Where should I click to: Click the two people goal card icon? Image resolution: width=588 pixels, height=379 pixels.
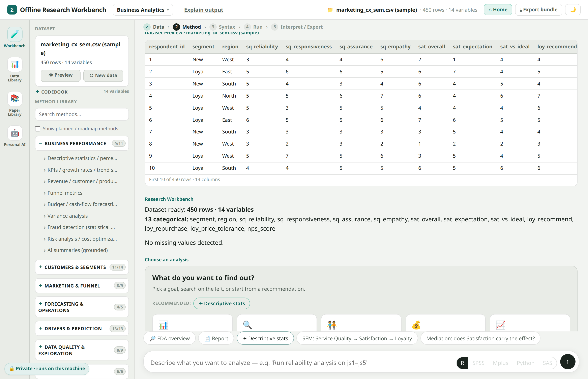click(332, 325)
